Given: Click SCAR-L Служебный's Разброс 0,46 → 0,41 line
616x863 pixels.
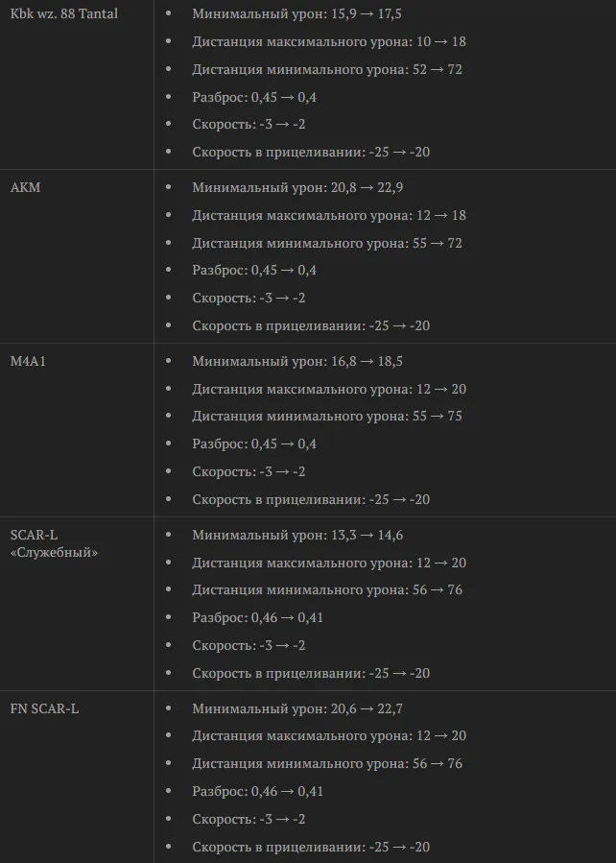Looking at the screenshot, I should (257, 617).
